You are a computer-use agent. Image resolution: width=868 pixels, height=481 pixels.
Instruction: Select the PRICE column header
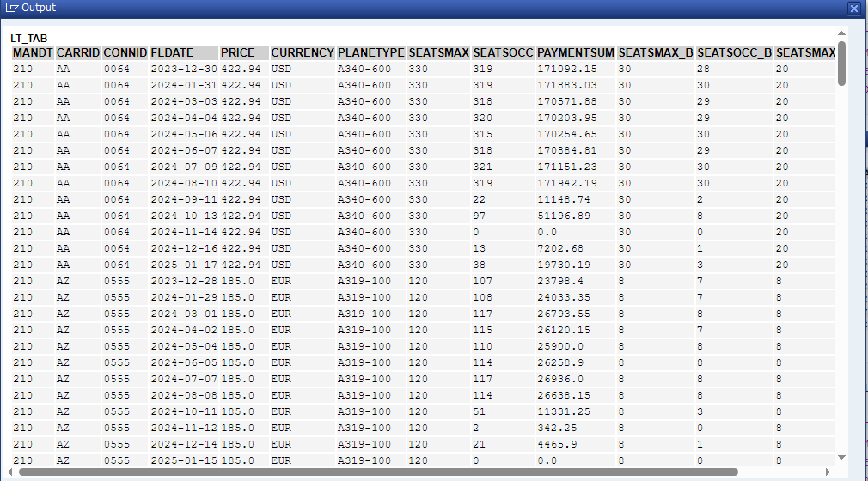coord(244,52)
